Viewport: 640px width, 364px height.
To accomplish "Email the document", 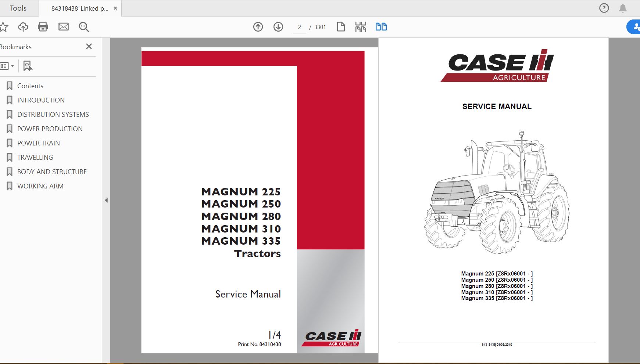I will (63, 26).
